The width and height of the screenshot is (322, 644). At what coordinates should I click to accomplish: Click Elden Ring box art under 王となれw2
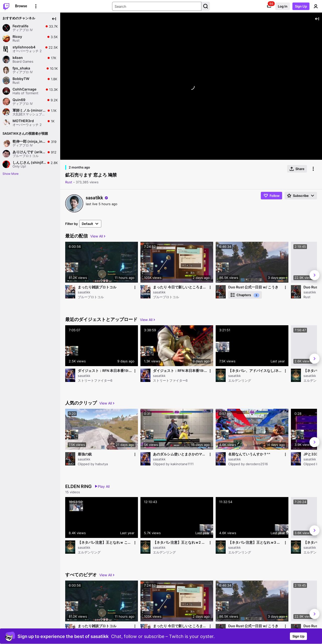pos(145,547)
